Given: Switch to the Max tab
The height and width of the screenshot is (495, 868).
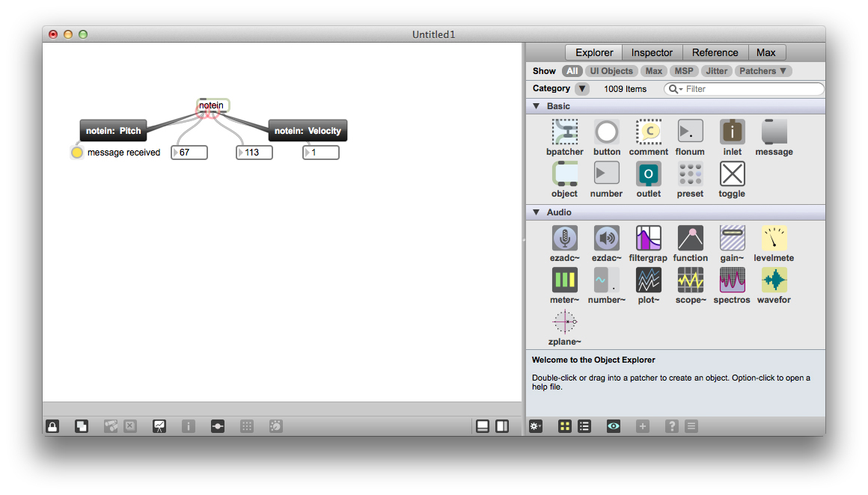Looking at the screenshot, I should 766,52.
